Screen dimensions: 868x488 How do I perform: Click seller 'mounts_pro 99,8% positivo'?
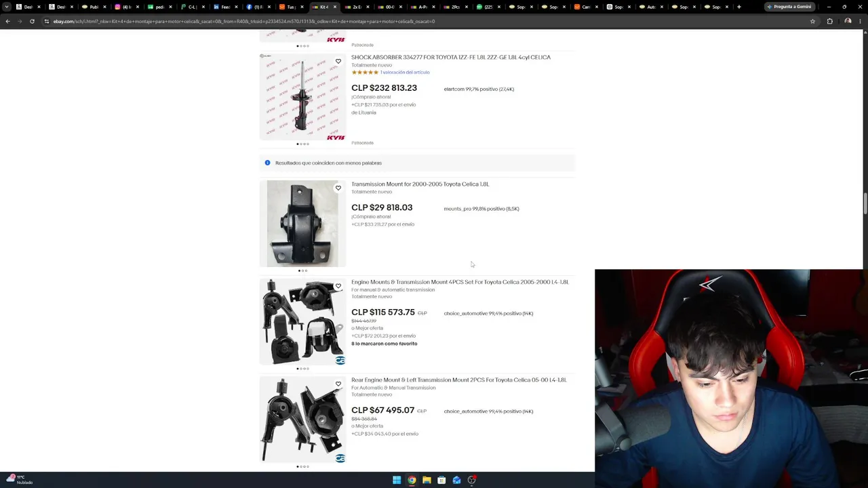[x=481, y=209]
